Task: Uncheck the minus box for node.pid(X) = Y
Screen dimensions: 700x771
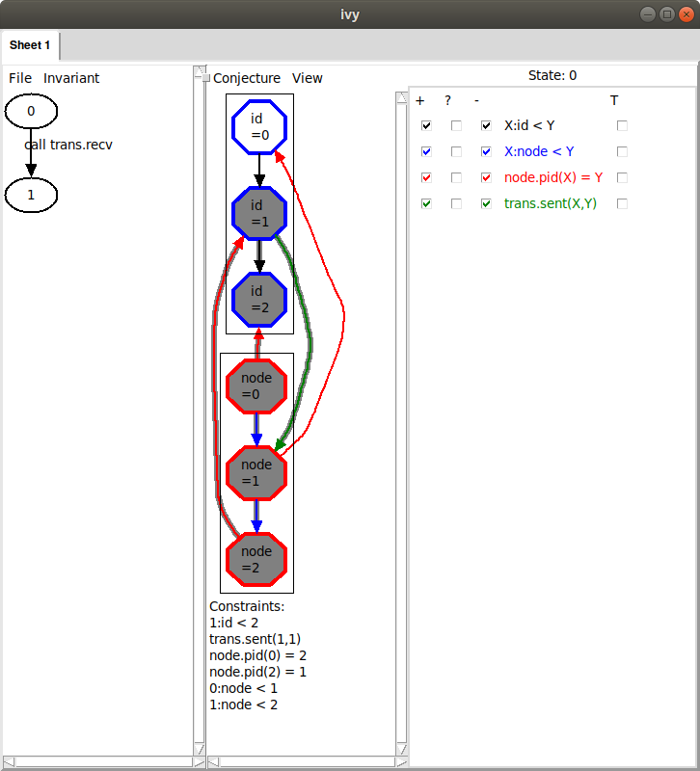Action: 486,177
